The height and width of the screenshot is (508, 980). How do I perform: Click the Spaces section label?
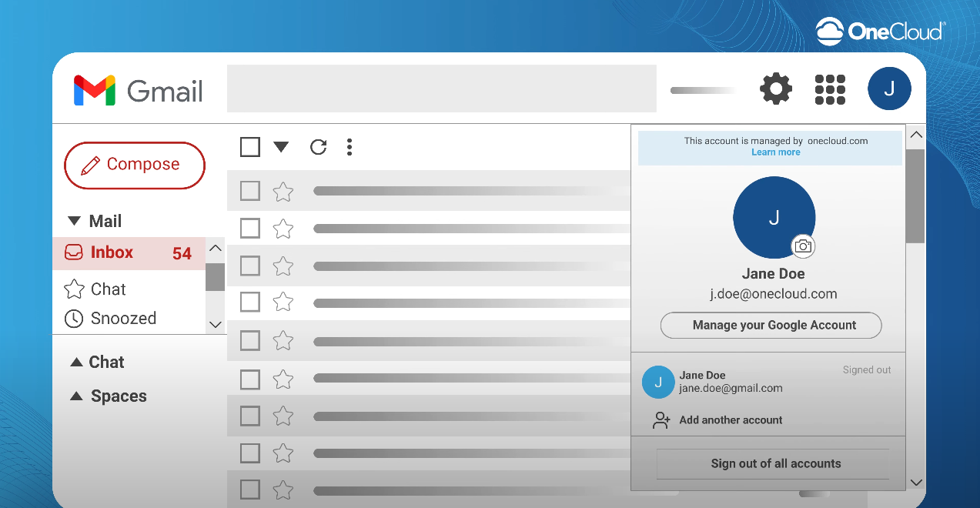(119, 396)
